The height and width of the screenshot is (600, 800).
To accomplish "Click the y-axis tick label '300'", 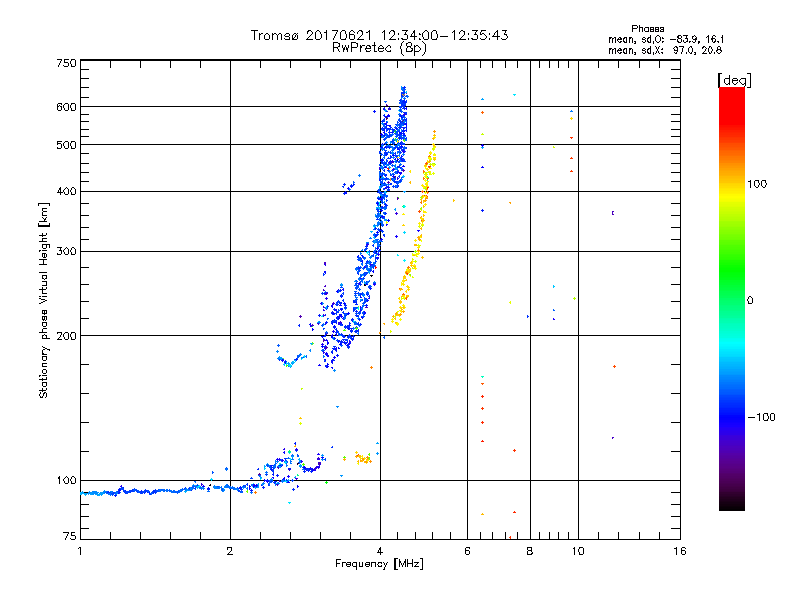I will 66,251.
